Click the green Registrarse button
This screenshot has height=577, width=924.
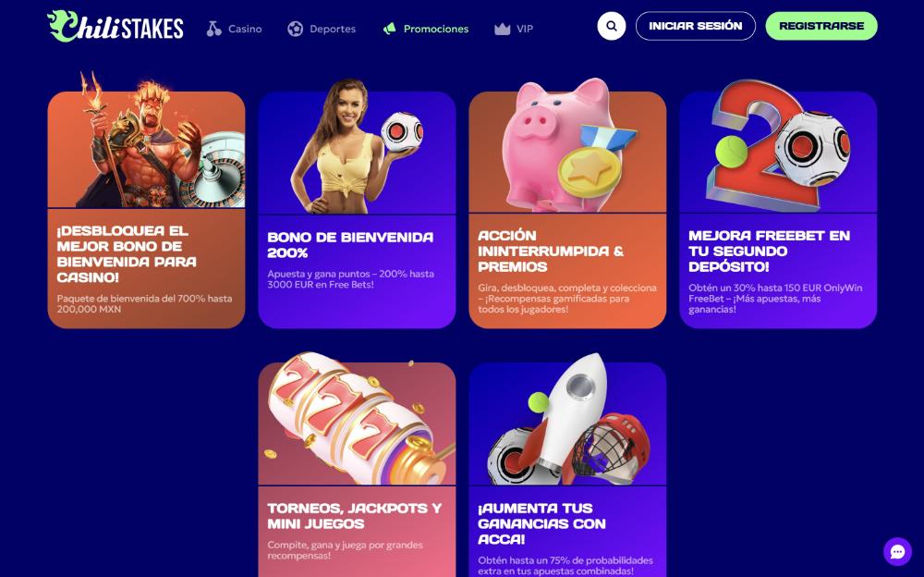click(821, 26)
